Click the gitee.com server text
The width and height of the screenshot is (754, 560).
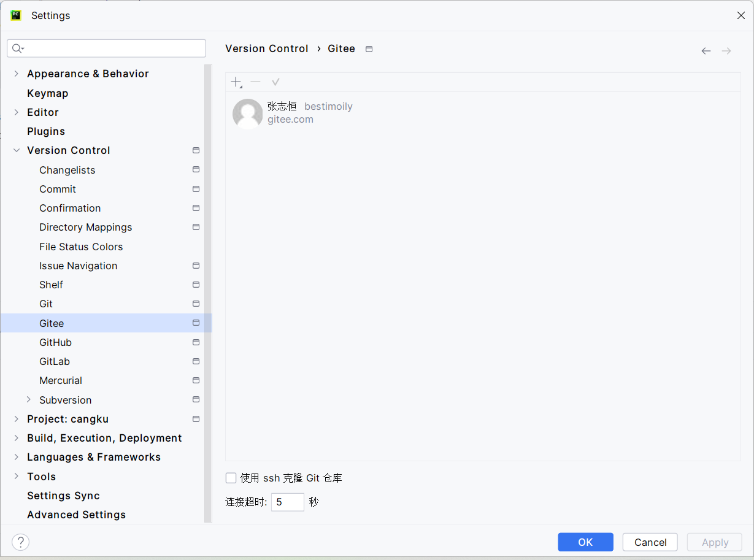(x=290, y=120)
